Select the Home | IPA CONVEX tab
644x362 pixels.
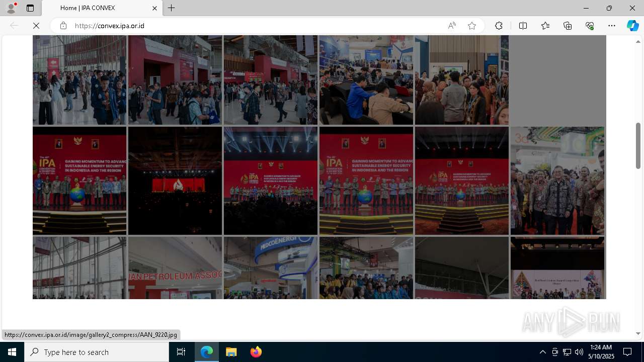(102, 8)
